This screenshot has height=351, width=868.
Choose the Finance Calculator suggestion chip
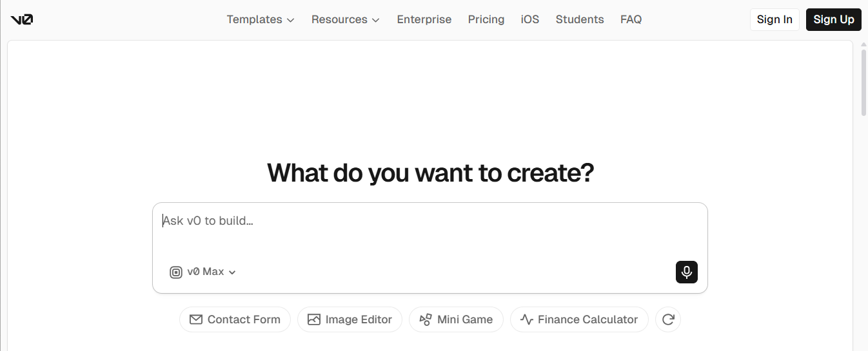[x=578, y=319]
